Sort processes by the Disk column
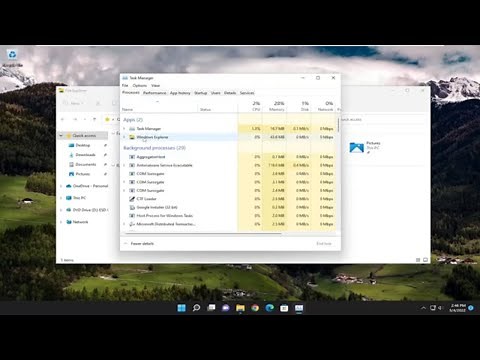Screen dimensions: 480x360 point(299,106)
